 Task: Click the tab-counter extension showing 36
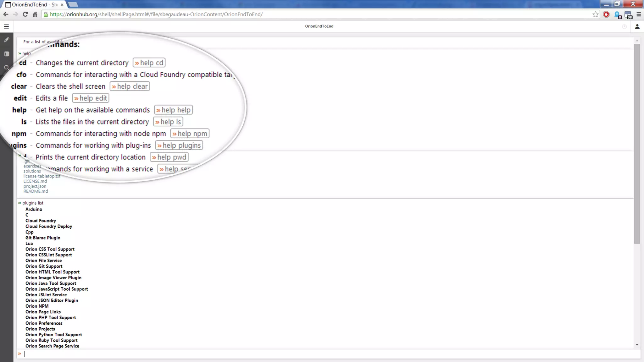(x=628, y=14)
